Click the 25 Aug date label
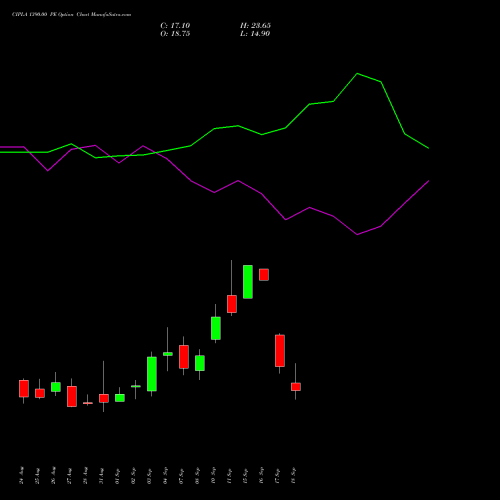The image size is (500, 500). pos(38,476)
